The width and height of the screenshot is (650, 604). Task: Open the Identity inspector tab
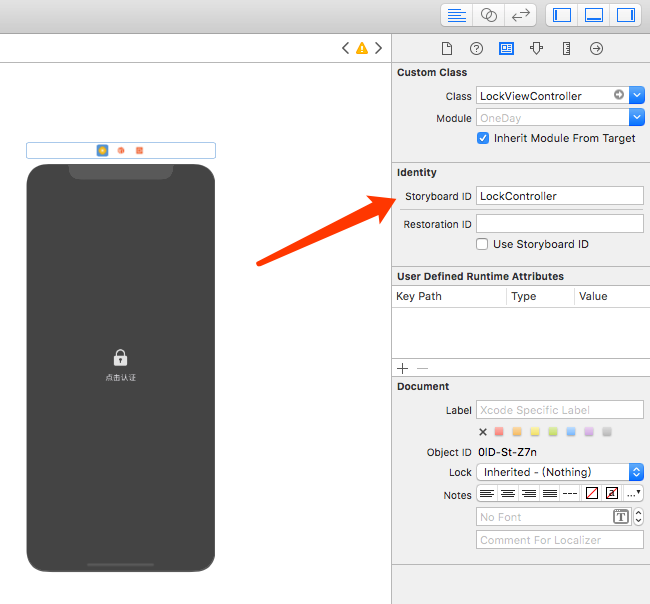click(x=506, y=49)
